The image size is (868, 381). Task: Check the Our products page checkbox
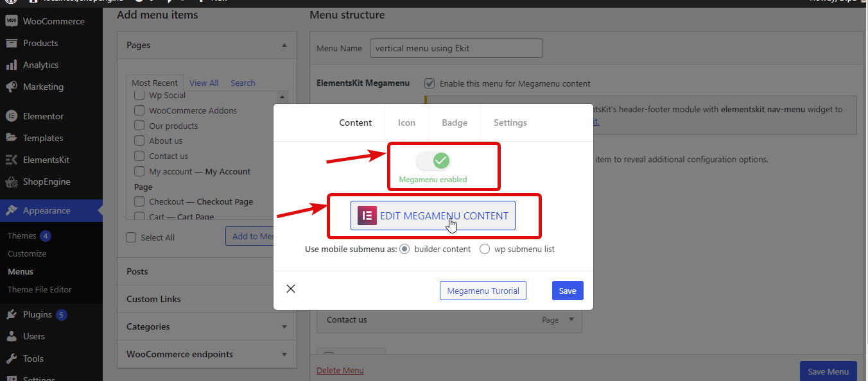(x=139, y=126)
